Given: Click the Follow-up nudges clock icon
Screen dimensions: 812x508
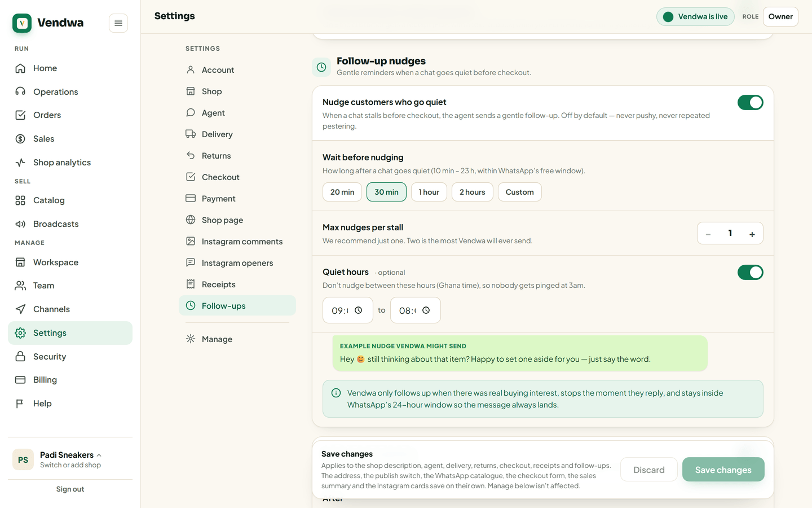Looking at the screenshot, I should (321, 67).
